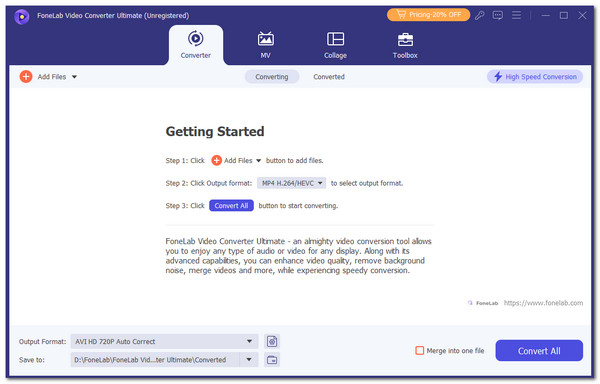The image size is (600, 384).
Task: Open the output folder icon
Action: [272, 360]
